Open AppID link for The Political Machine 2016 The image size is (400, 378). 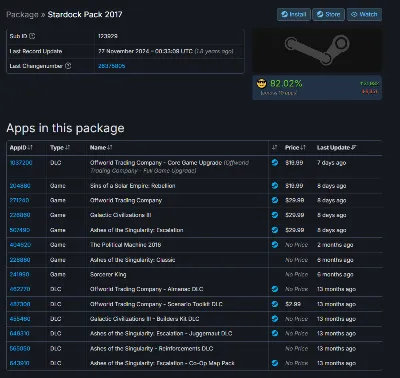[x=20, y=245]
